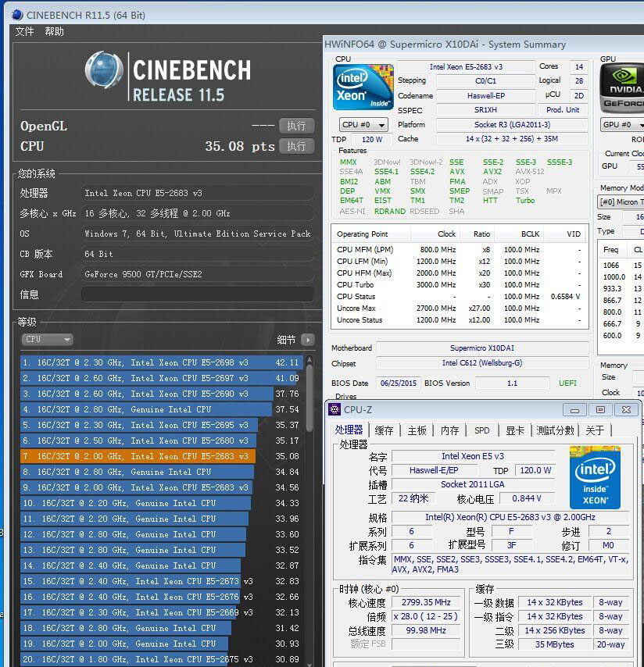Select ranking row 17 E5-2669 v3
This screenshot has height=667, width=644.
[x=161, y=612]
